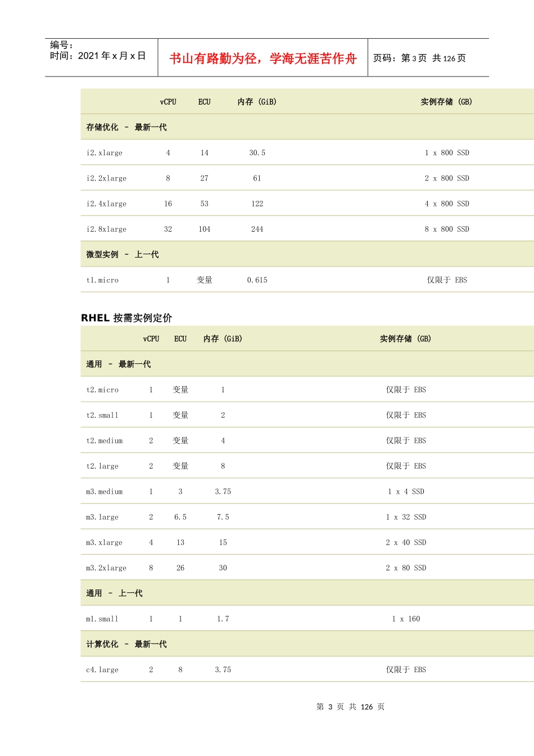Click the ECU value 6.5

coord(180,517)
